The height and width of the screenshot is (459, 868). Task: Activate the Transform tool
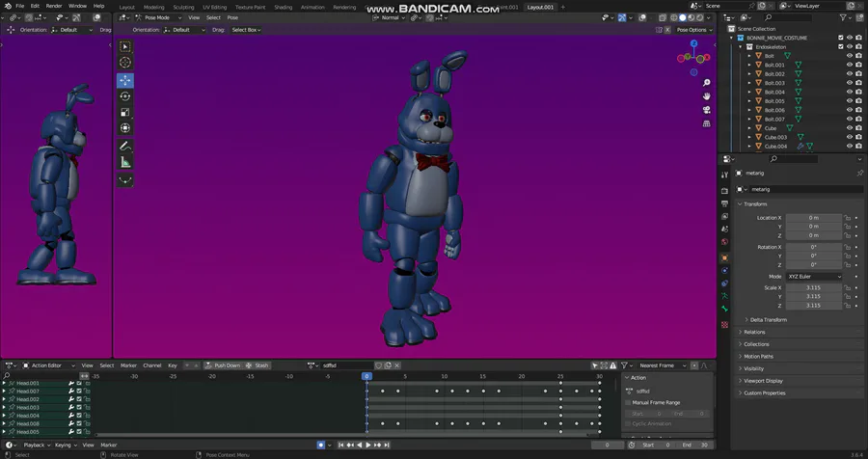(125, 128)
